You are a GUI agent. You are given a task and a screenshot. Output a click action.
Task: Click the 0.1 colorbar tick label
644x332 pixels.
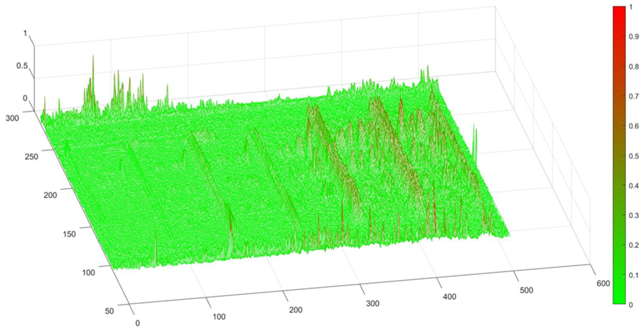(x=634, y=275)
